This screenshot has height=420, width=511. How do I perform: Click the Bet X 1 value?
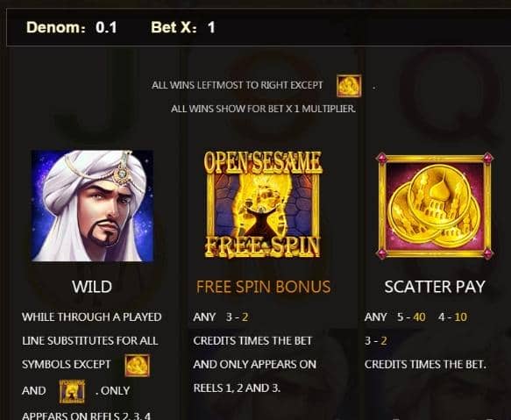[x=211, y=27]
